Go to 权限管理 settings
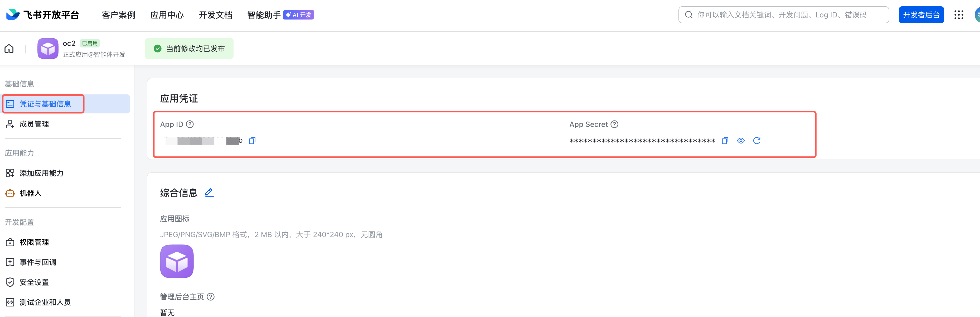Viewport: 980px width, 317px height. coord(34,242)
